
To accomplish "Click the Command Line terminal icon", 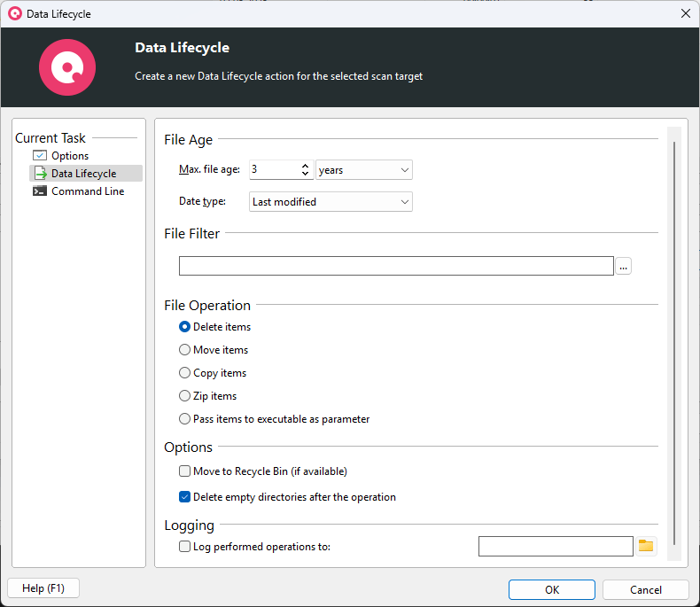I will (40, 191).
